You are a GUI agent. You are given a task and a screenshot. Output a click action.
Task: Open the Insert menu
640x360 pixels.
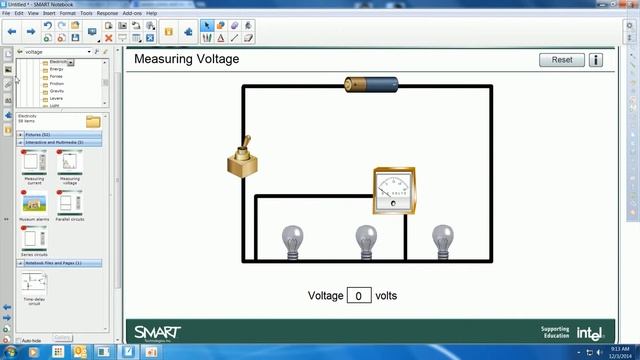click(49, 13)
